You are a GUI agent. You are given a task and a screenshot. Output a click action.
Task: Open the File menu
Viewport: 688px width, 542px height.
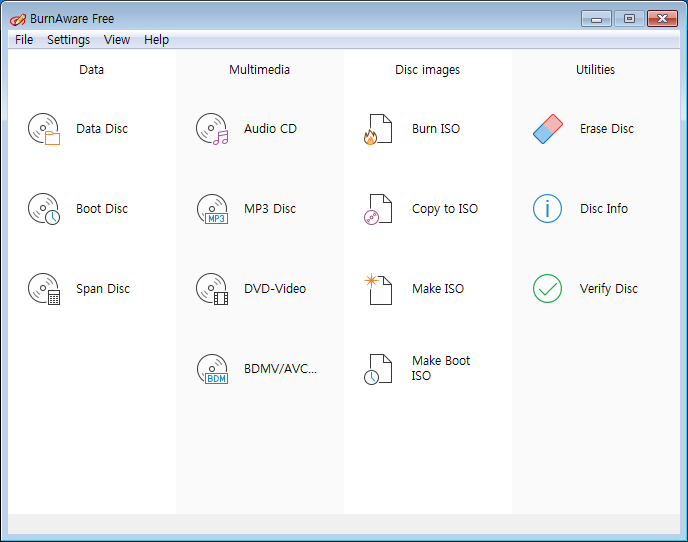(x=24, y=39)
